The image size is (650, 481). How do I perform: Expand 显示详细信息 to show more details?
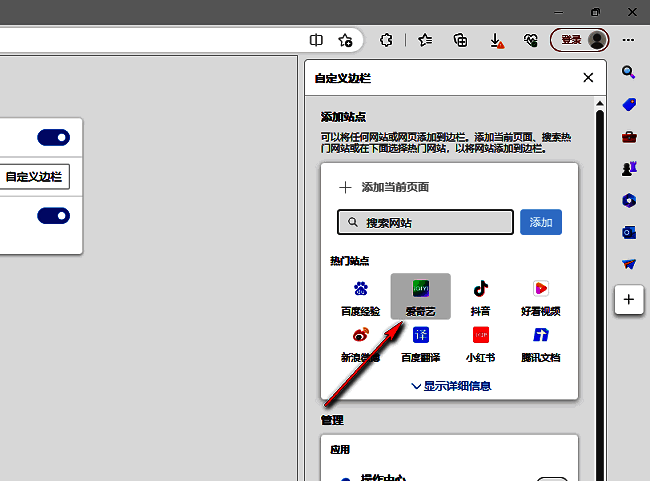450,386
